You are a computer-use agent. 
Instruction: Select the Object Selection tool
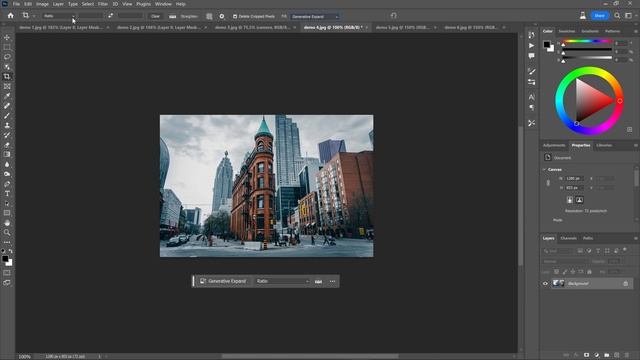[x=7, y=67]
